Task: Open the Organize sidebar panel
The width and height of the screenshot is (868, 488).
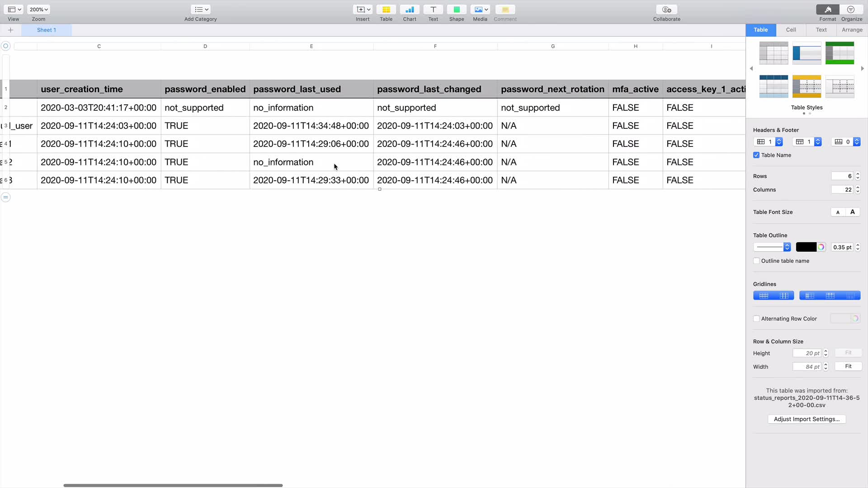Action: coord(851,9)
